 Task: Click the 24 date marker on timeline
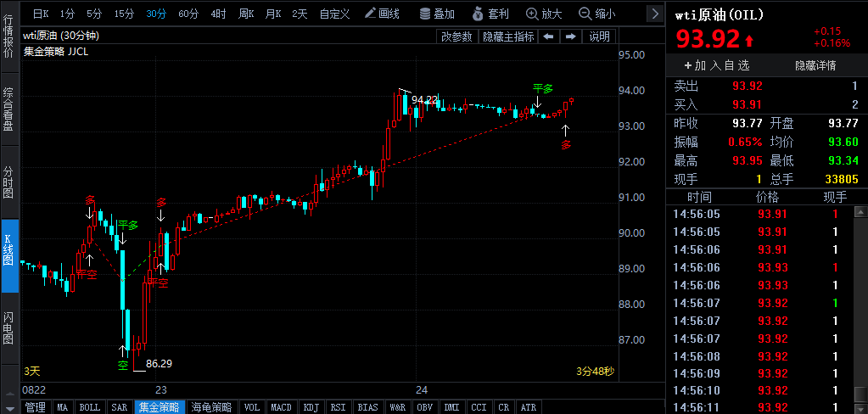coord(421,389)
